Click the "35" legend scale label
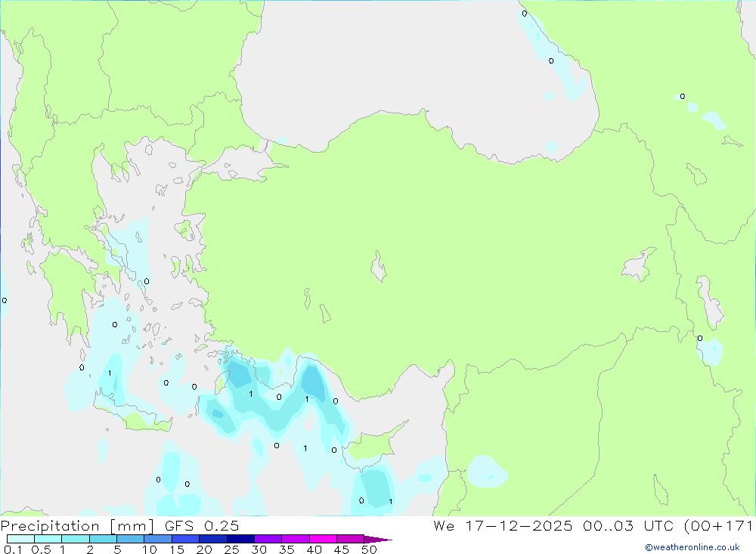 287,549
